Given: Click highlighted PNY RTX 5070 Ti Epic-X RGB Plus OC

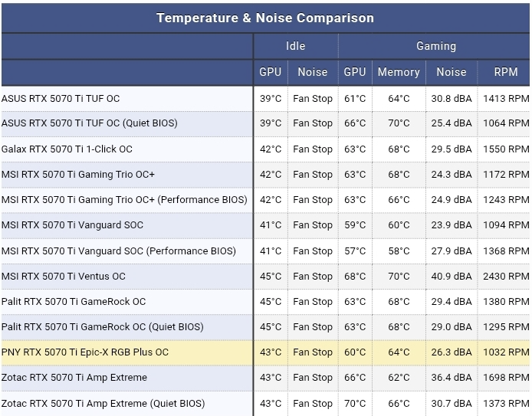Looking at the screenshot, I should tap(85, 352).
